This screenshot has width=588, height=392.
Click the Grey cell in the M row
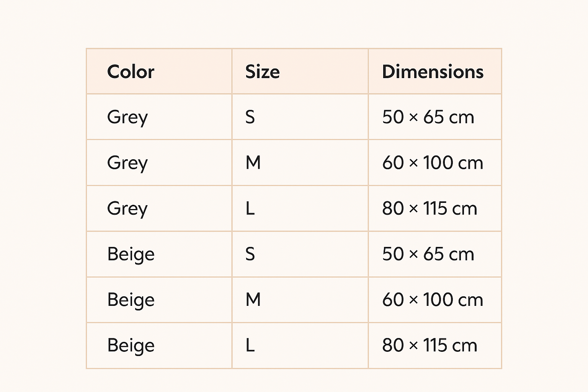pos(127,163)
